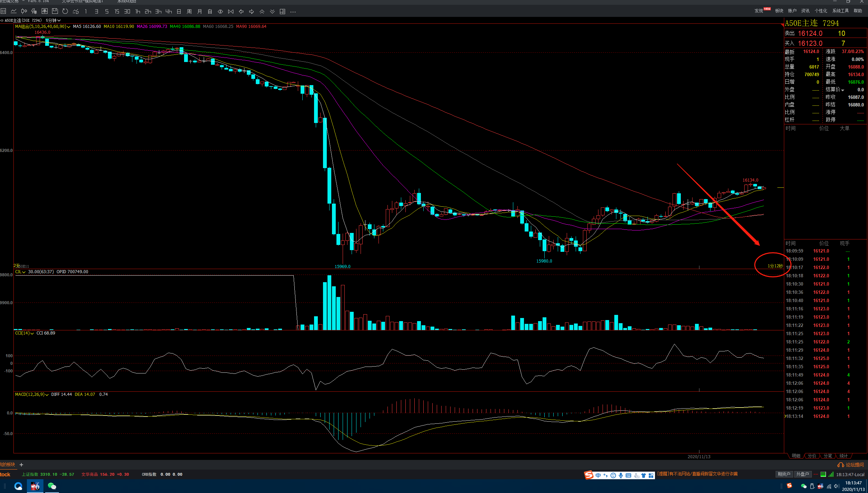This screenshot has width=868, height=493.
Task: Click the save floppy disk toolbar icon
Action: [x=55, y=11]
